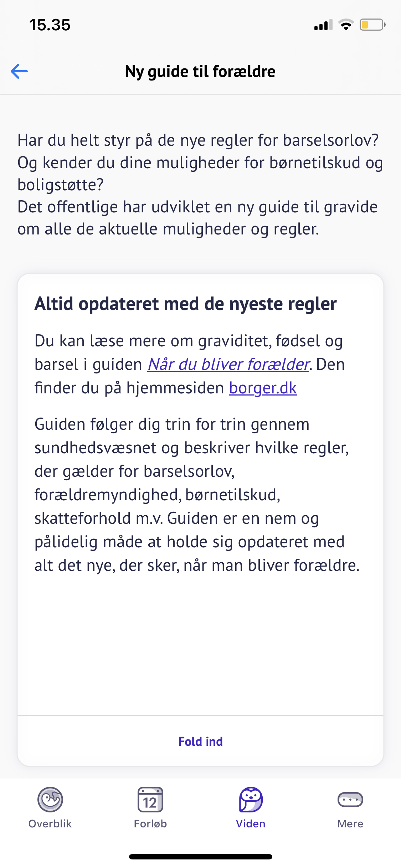Tap the Wi-Fi status icon
Screen dimensions: 401x868
pyautogui.click(x=345, y=25)
